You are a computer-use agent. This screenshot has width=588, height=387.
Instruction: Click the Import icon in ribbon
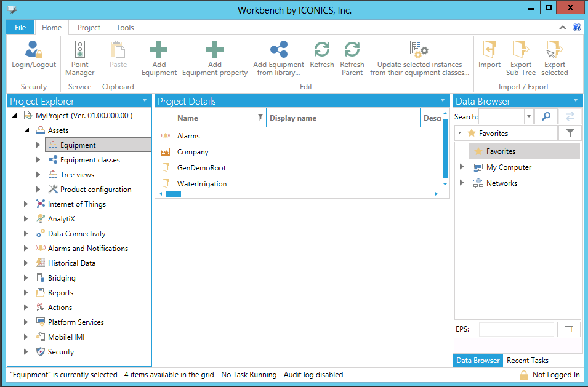pos(489,50)
